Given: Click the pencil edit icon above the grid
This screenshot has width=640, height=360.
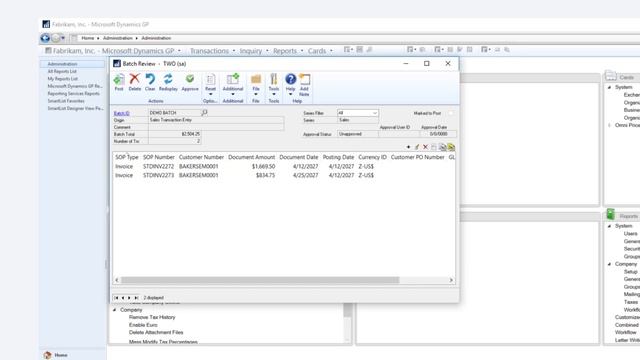Looking at the screenshot, I should (417, 147).
